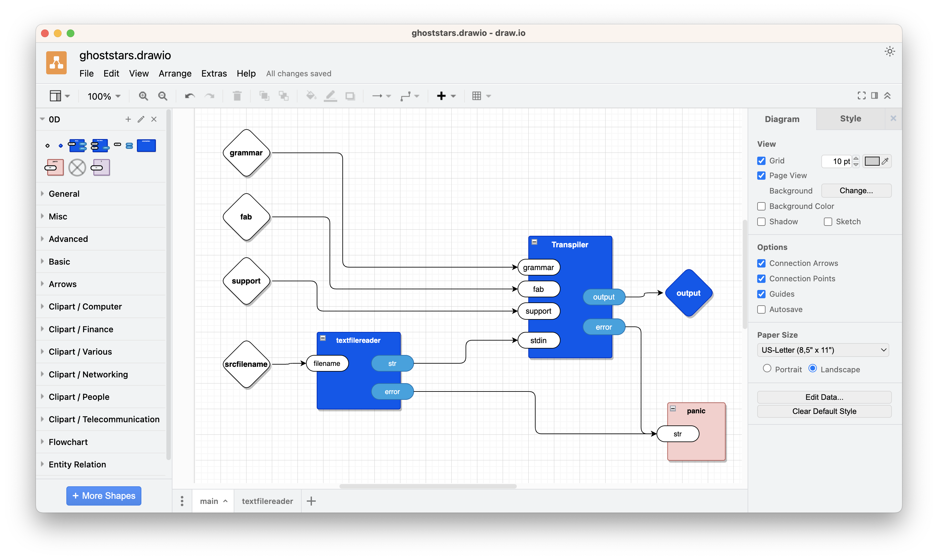Click the redo arrow icon
This screenshot has height=560, width=938.
[210, 96]
